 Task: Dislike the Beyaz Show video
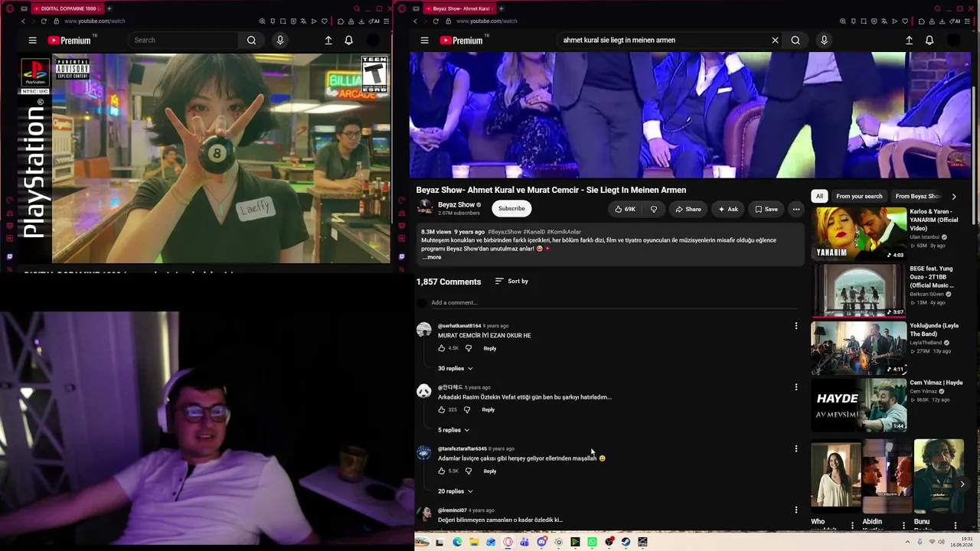653,209
